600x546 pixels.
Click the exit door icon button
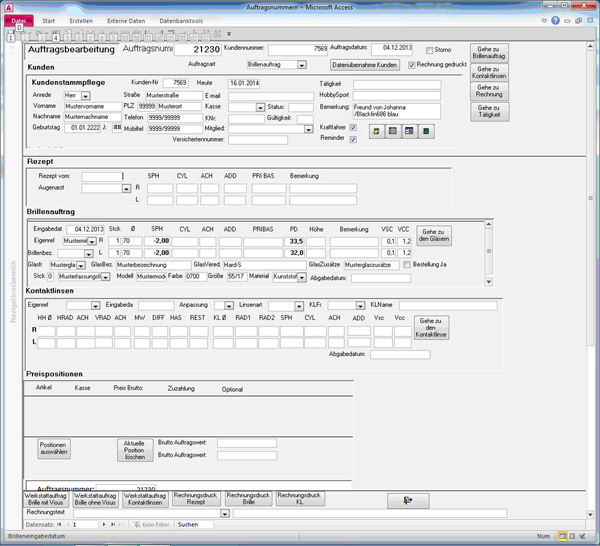[x=408, y=500]
